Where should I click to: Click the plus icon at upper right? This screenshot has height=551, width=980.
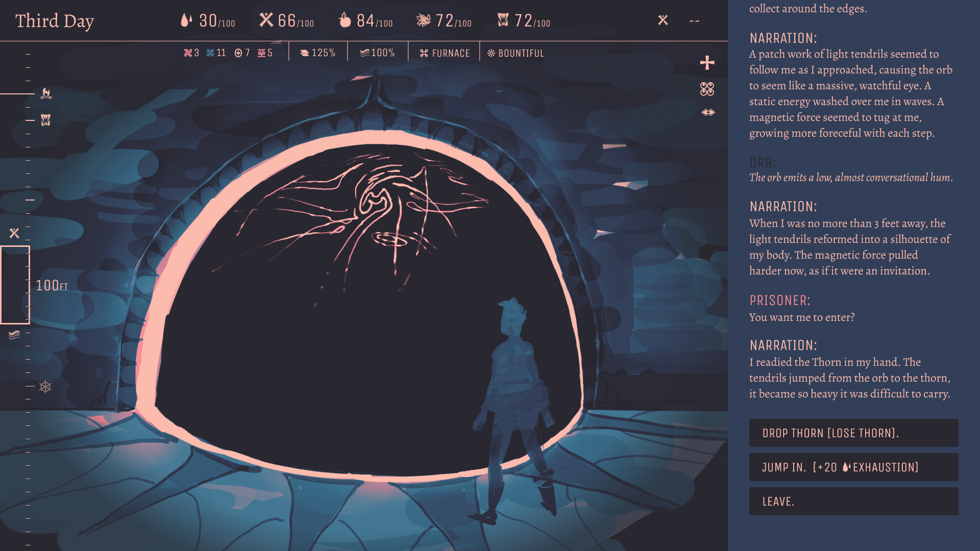[707, 63]
